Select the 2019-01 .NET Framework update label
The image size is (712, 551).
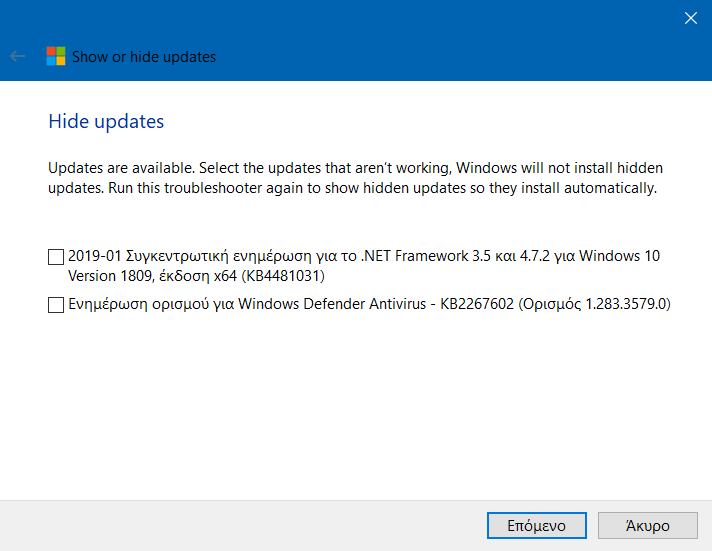tap(364, 266)
